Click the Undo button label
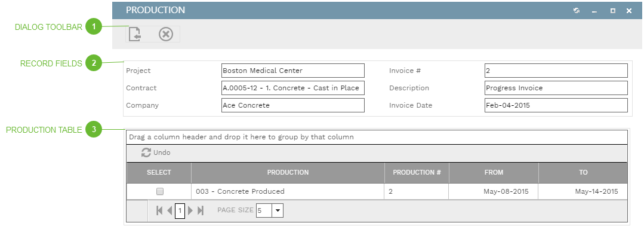 pos(162,152)
